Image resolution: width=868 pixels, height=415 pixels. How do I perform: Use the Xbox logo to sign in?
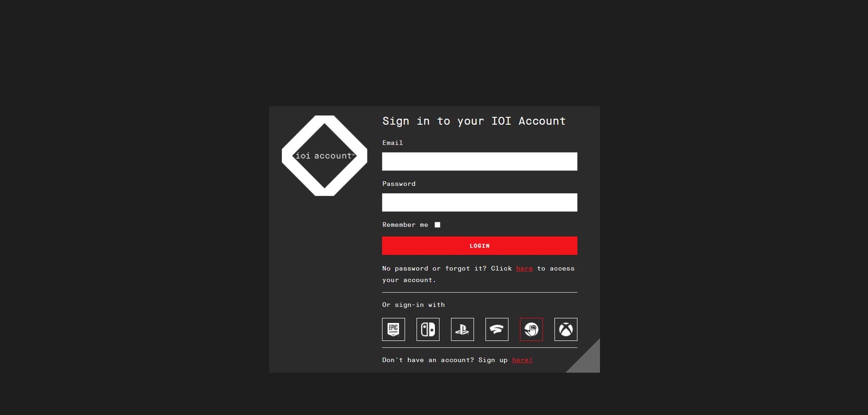tap(566, 329)
